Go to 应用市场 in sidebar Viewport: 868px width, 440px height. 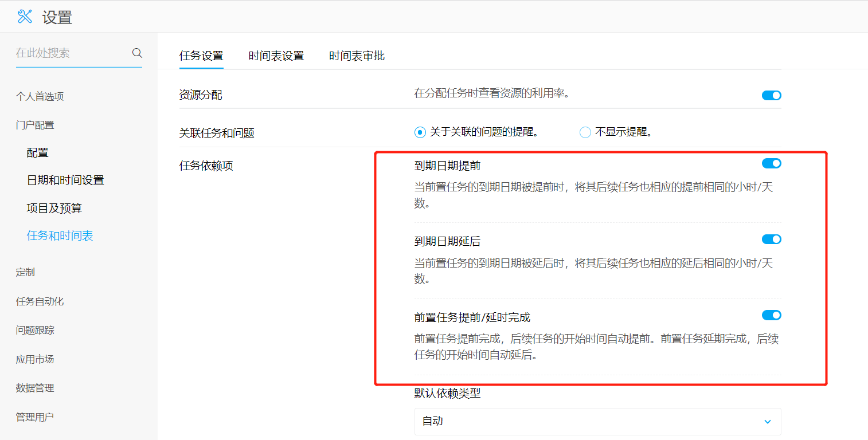pos(35,359)
